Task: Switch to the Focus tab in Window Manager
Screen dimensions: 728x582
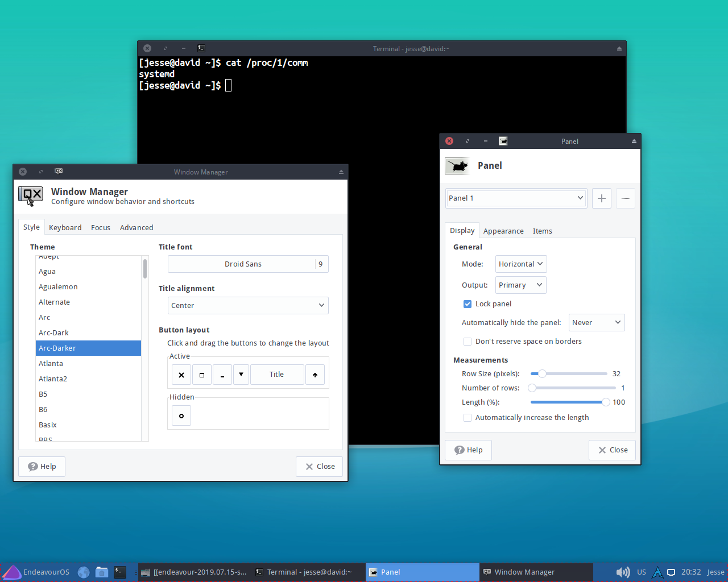Action: [x=101, y=228]
